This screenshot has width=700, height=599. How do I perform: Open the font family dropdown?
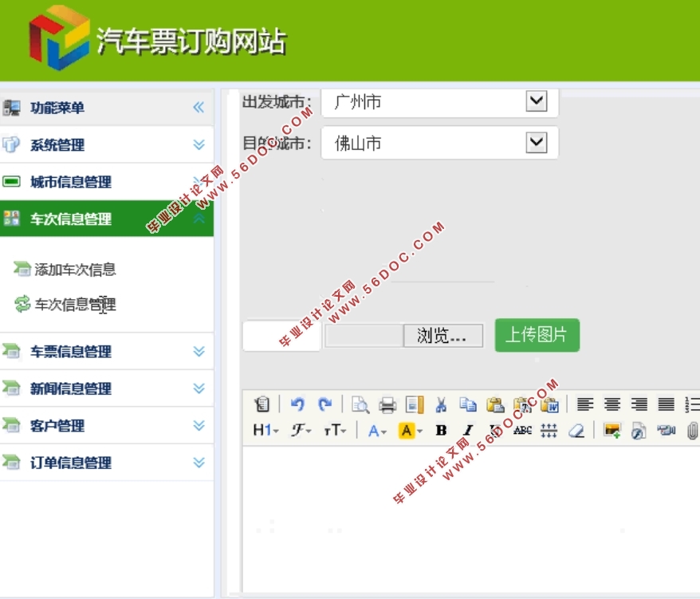[301, 430]
